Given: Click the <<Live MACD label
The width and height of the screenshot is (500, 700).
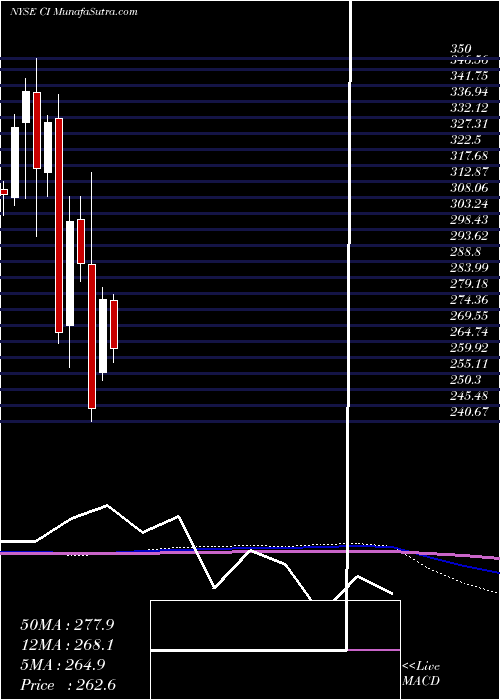Looking at the screenshot, I should pos(421,674).
